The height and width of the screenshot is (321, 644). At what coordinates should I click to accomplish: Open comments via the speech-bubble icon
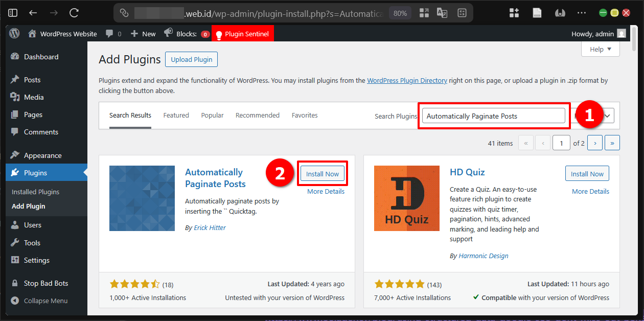pos(109,34)
